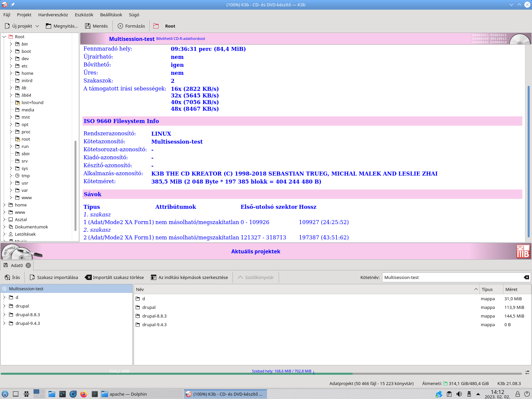Open the clipboard tray icon
Viewport: 532px width, 399px height.
449,394
